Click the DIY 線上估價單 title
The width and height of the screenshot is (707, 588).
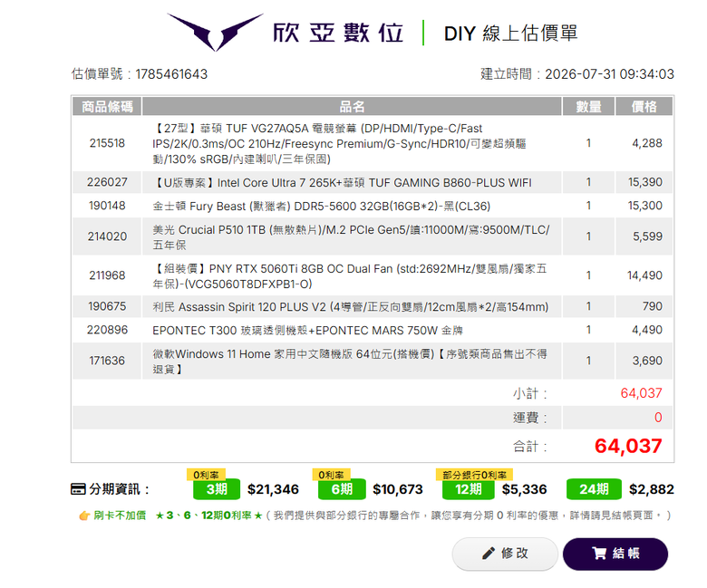click(x=511, y=34)
